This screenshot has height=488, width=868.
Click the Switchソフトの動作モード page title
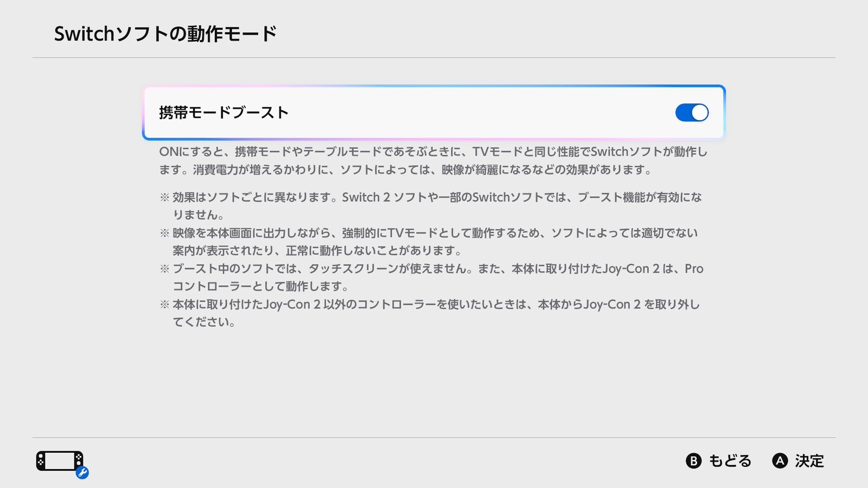tap(165, 34)
